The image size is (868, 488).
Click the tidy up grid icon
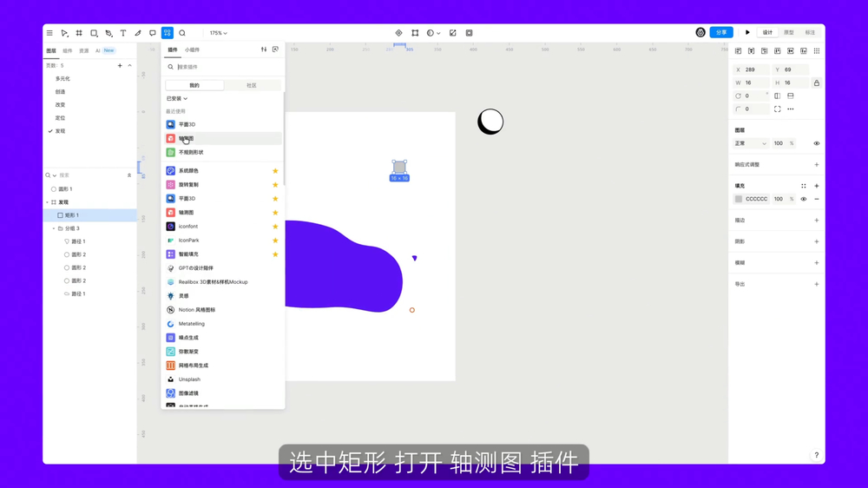817,51
